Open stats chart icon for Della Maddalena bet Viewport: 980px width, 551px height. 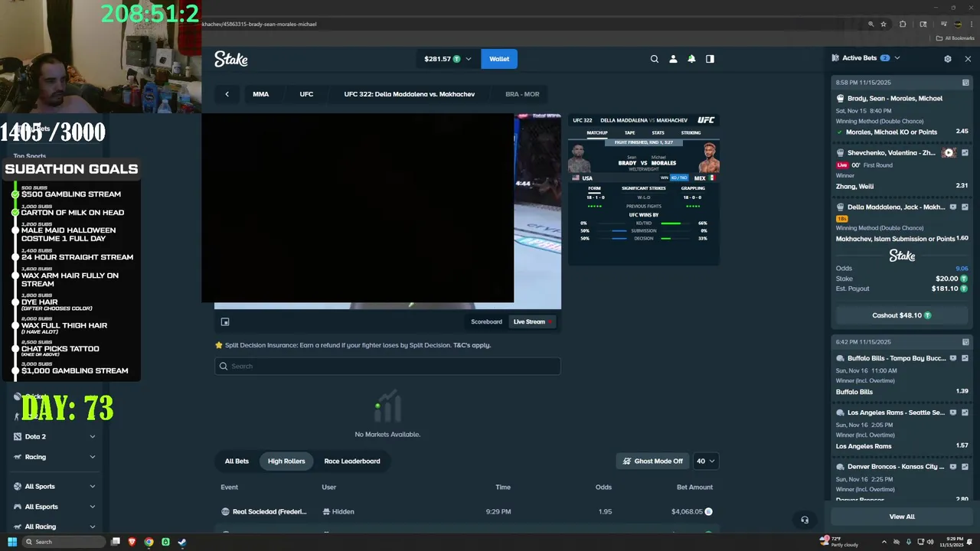pos(965,207)
